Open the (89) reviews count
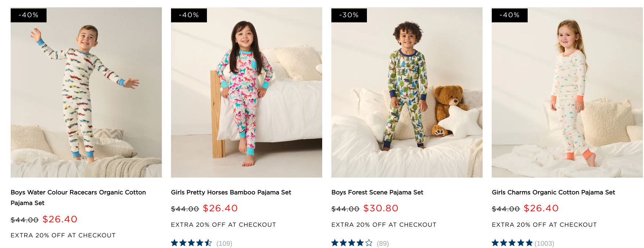The height and width of the screenshot is (248, 644). [x=383, y=243]
